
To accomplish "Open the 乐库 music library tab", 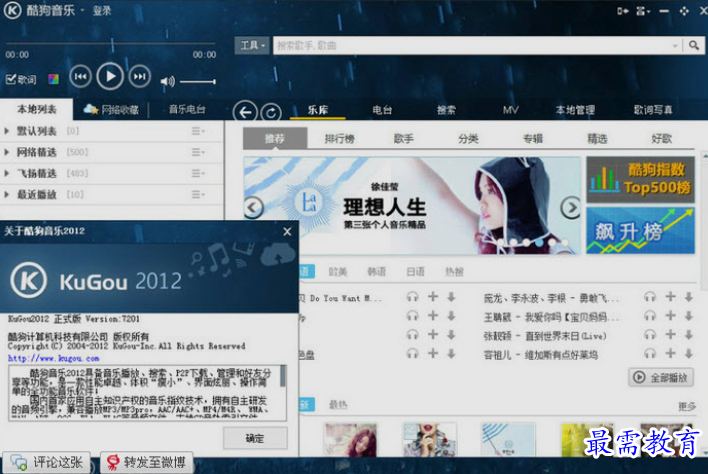I will [318, 110].
